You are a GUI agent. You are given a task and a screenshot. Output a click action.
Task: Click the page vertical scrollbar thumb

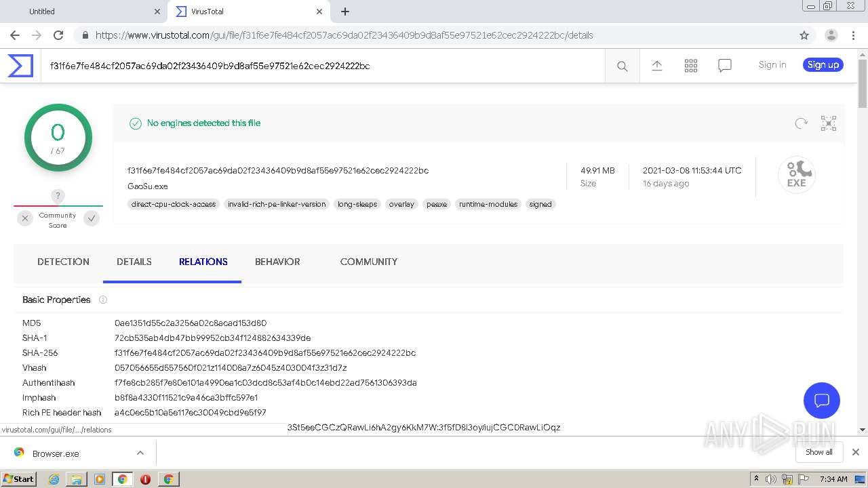pos(862,84)
